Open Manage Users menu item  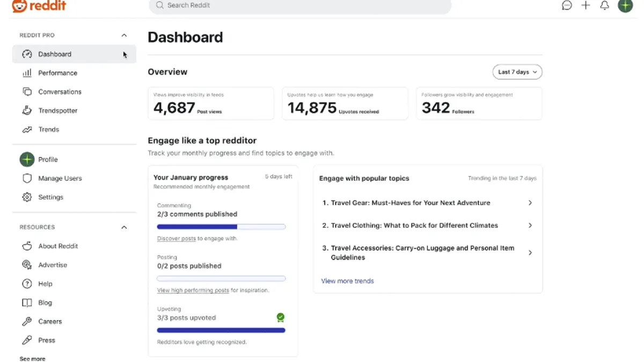coord(74,178)
